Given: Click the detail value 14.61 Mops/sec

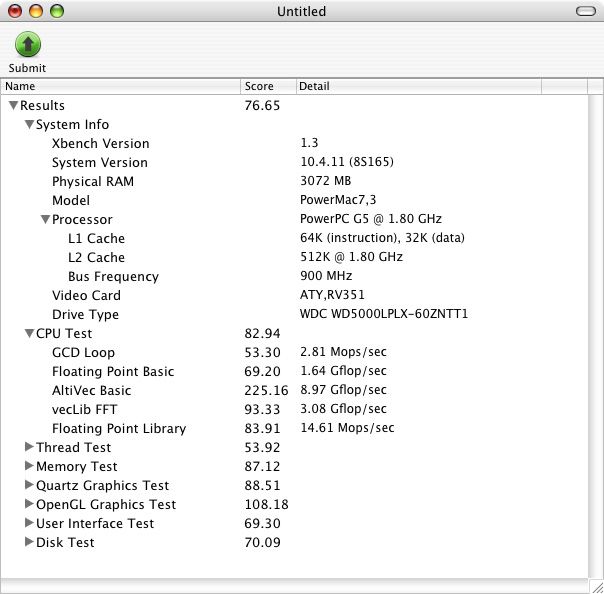Looking at the screenshot, I should tap(347, 428).
